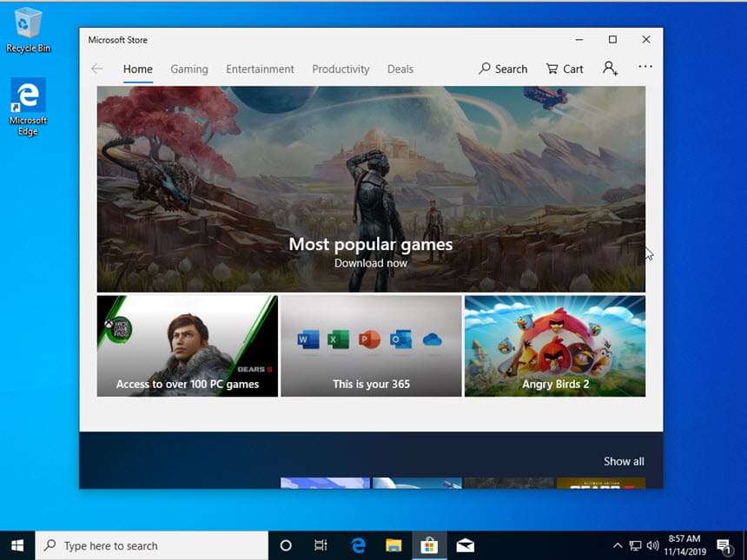The height and width of the screenshot is (560, 747).
Task: Click the sign-in account icon
Action: pos(611,68)
